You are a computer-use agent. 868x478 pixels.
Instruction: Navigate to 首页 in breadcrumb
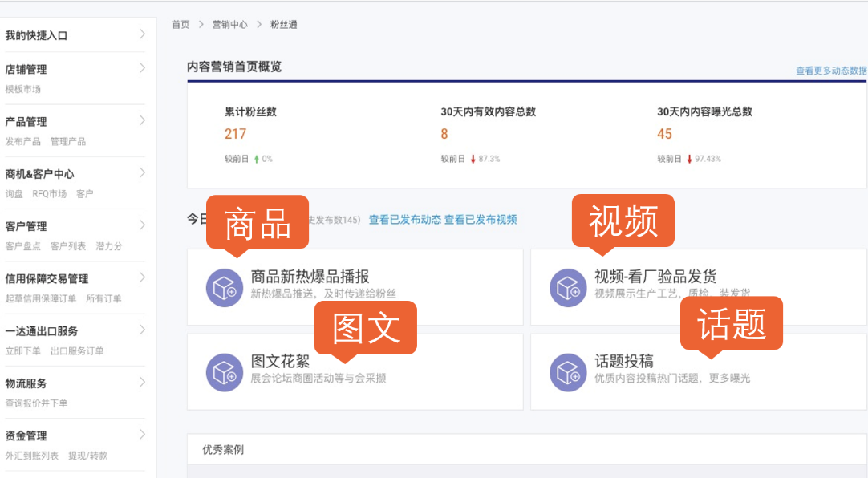(x=180, y=25)
